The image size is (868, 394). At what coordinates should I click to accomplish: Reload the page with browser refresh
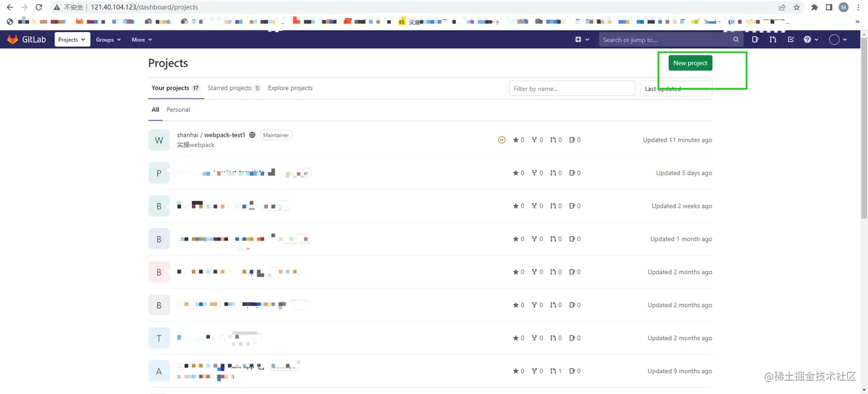coord(38,7)
